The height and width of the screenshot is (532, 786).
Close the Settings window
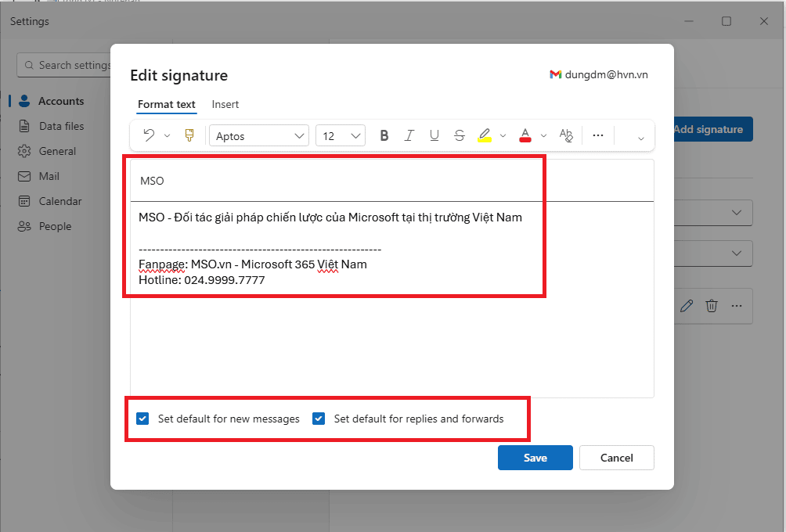(x=764, y=21)
